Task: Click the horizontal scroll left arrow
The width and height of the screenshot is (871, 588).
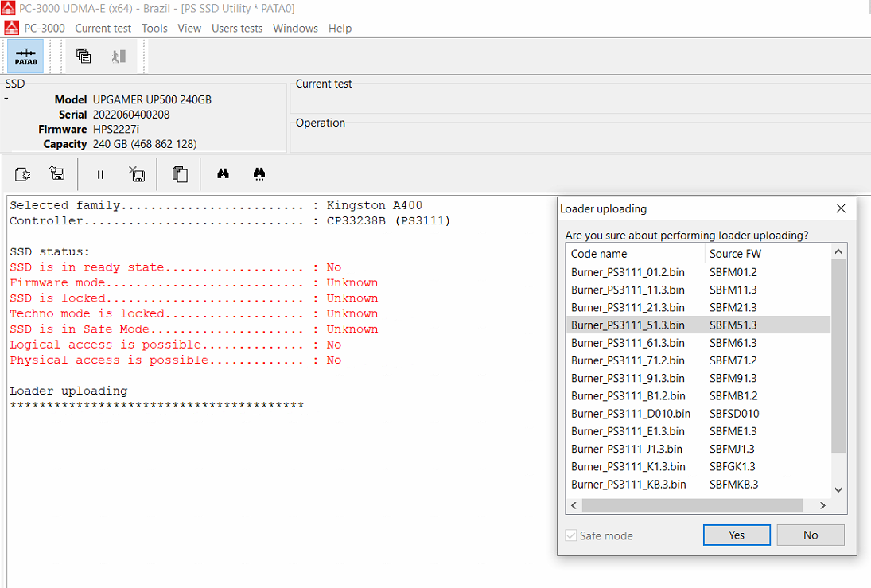Action: point(574,505)
